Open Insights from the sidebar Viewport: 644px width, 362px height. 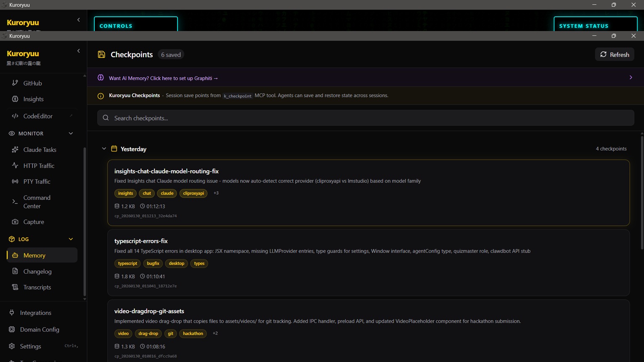pos(33,99)
